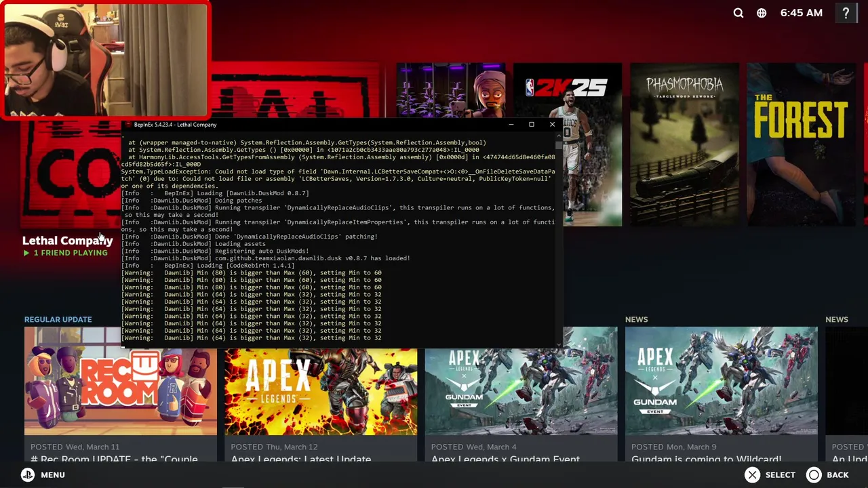Image resolution: width=868 pixels, height=488 pixels.
Task: Click the console scrollbar down arrow
Action: 559,344
